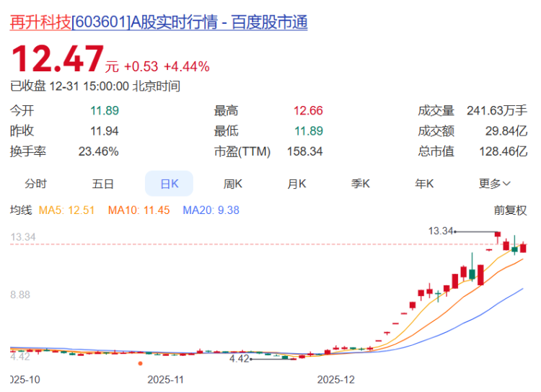The height and width of the screenshot is (392, 541).
Task: Click the +4.44% change value
Action: [187, 66]
